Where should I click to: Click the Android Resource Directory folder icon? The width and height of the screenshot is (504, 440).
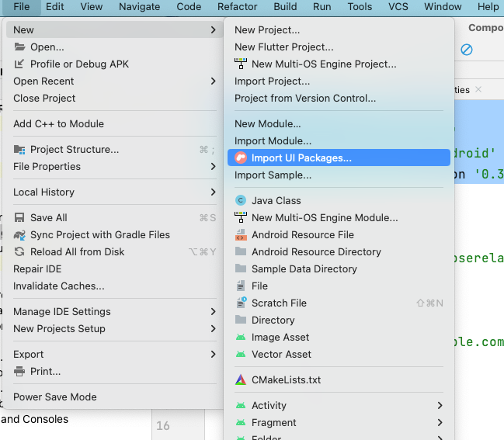[241, 251]
